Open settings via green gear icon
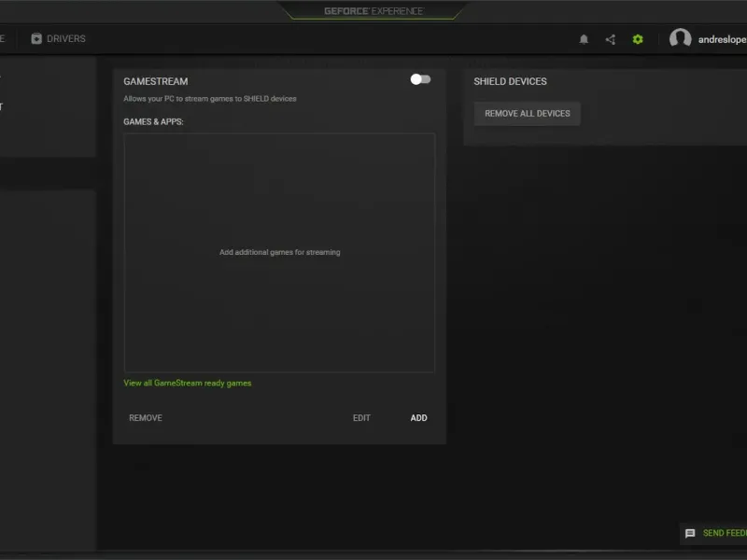This screenshot has width=747, height=560. (x=638, y=39)
